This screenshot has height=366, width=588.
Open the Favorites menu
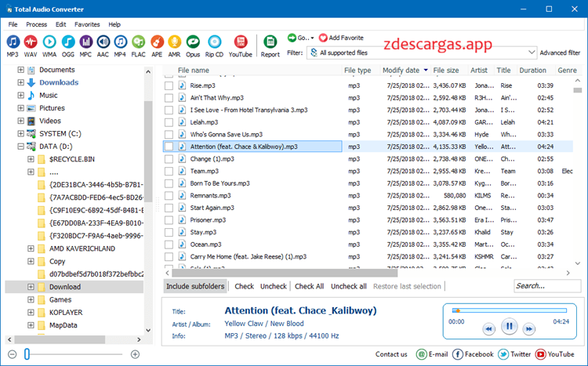pos(87,24)
